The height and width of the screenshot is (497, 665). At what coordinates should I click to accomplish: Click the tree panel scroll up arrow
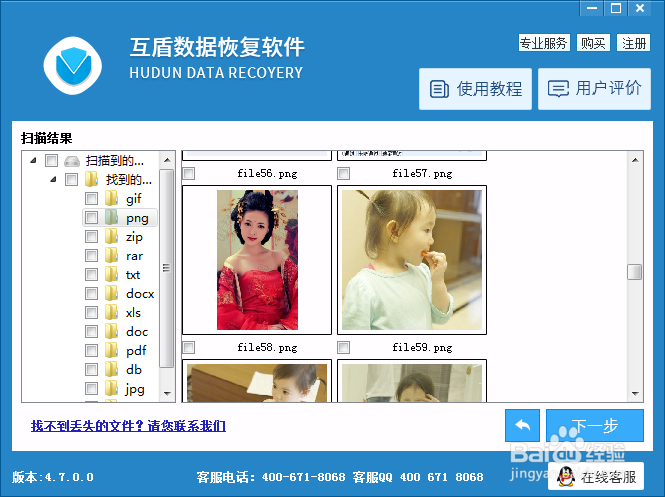point(167,160)
